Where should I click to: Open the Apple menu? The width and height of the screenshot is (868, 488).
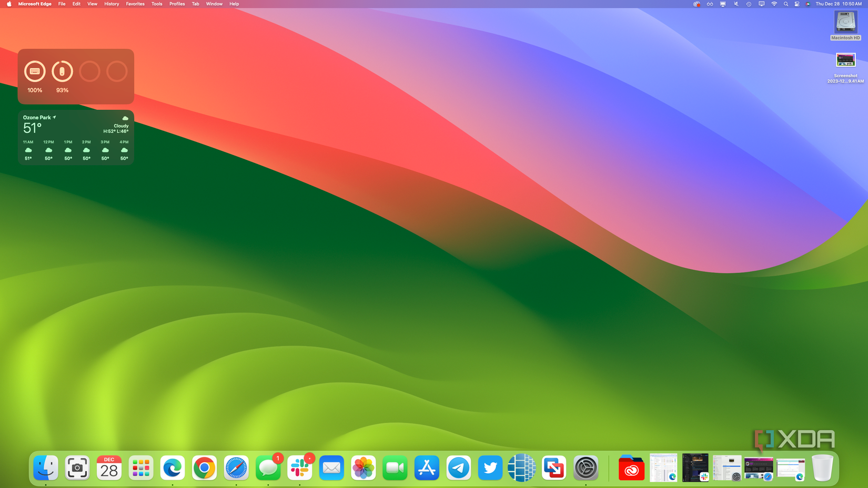coord(9,4)
